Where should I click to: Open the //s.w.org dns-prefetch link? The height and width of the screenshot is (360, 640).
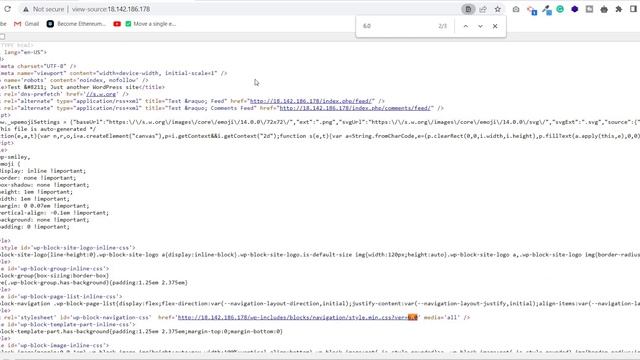pos(101,94)
